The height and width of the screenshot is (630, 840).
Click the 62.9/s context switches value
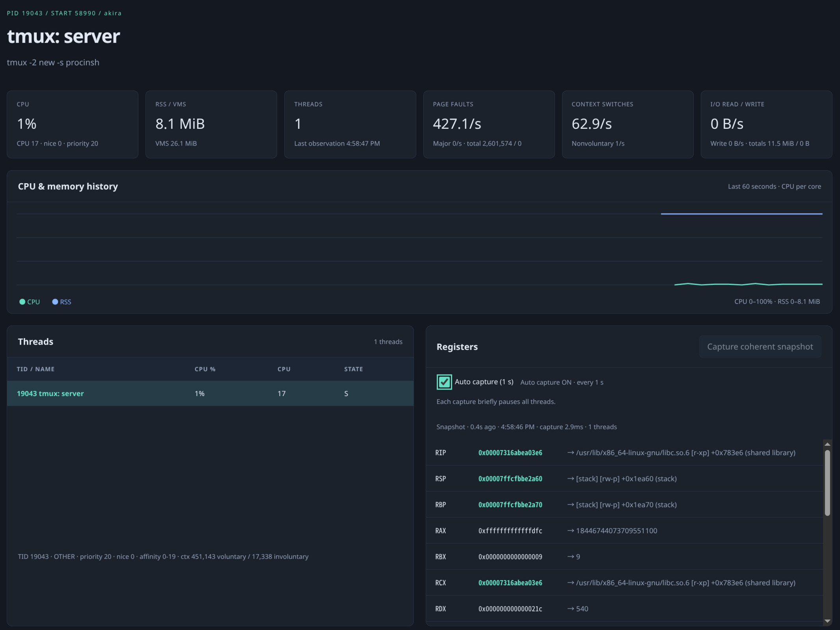coord(592,124)
